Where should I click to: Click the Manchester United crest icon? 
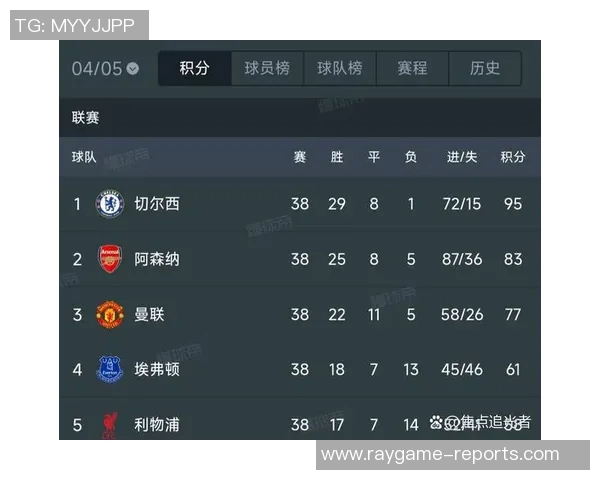click(x=110, y=314)
